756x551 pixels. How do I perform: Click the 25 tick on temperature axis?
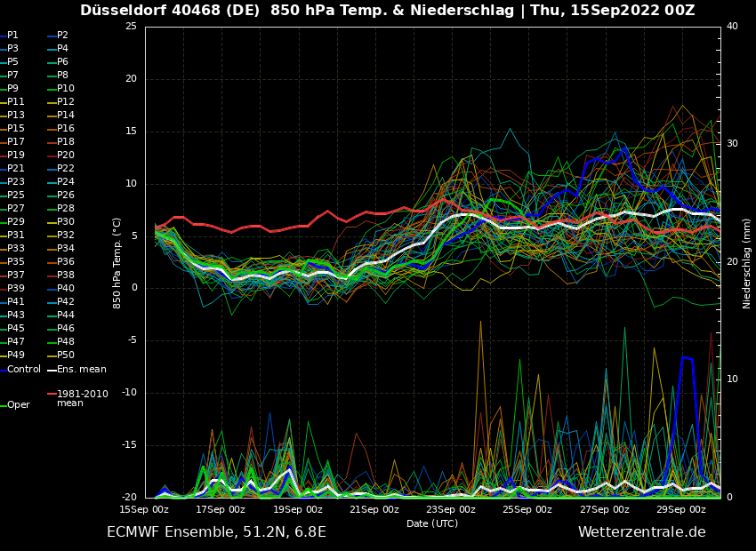pos(131,27)
